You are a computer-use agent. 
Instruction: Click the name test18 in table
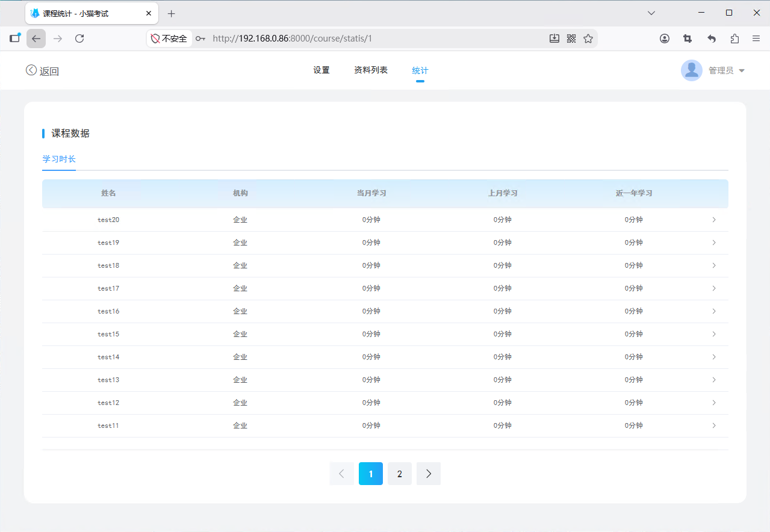pyautogui.click(x=108, y=265)
